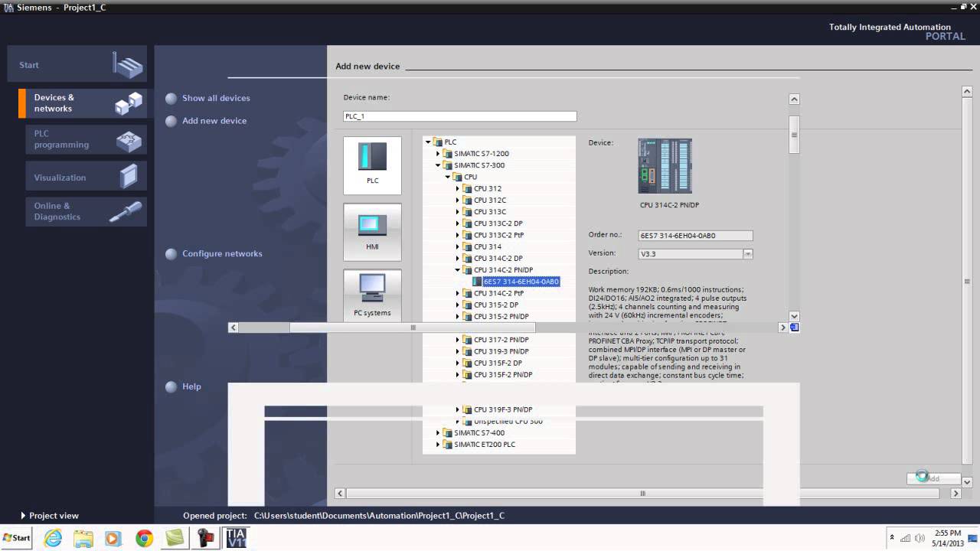Select CPU 319-3 PN/DP tree item
The width and height of the screenshot is (980, 551).
coord(501,351)
